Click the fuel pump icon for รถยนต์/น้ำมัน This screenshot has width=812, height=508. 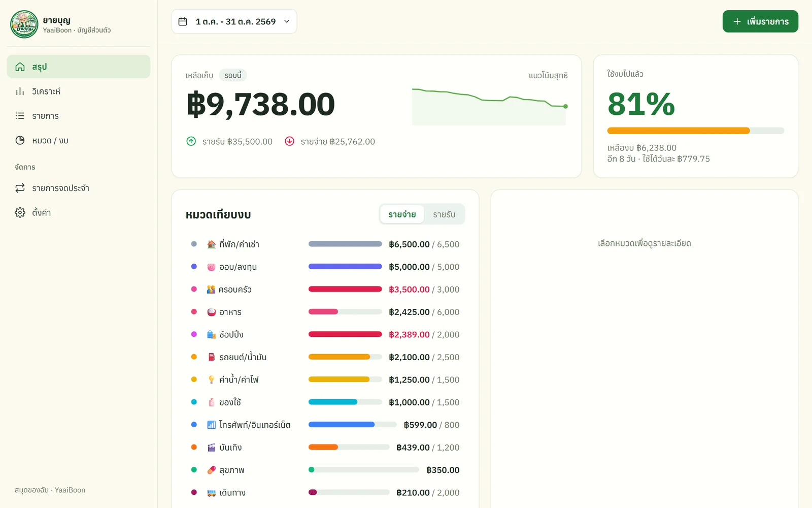(212, 357)
